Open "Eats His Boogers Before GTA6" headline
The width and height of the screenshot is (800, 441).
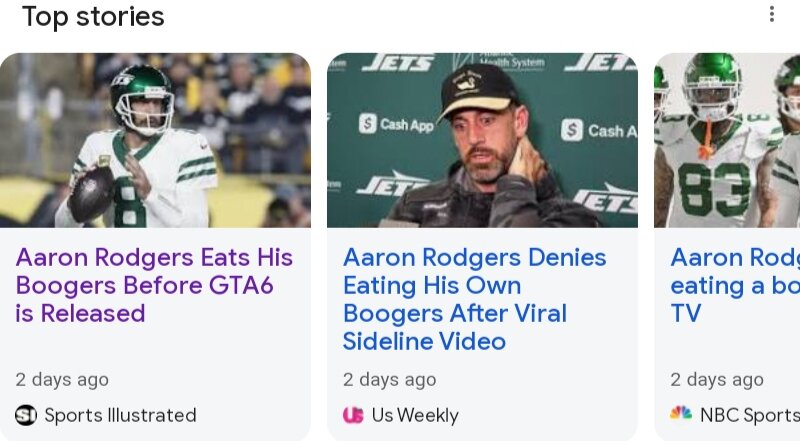tap(154, 285)
